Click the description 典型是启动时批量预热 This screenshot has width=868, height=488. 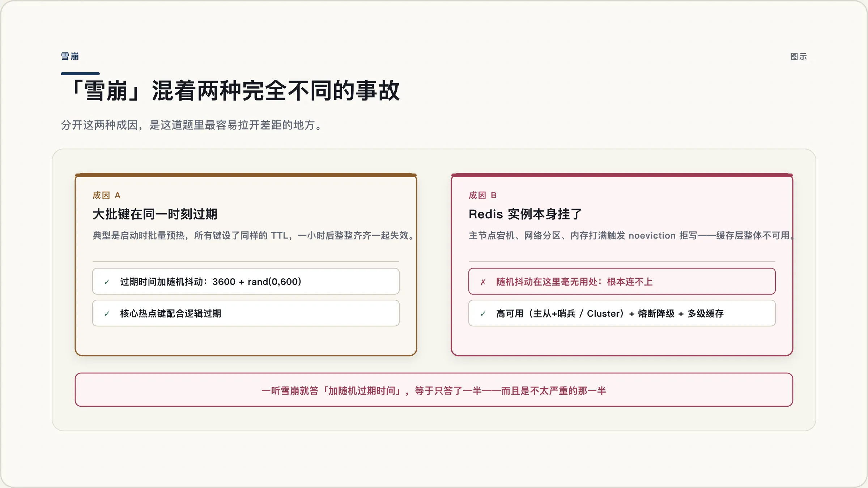253,236
